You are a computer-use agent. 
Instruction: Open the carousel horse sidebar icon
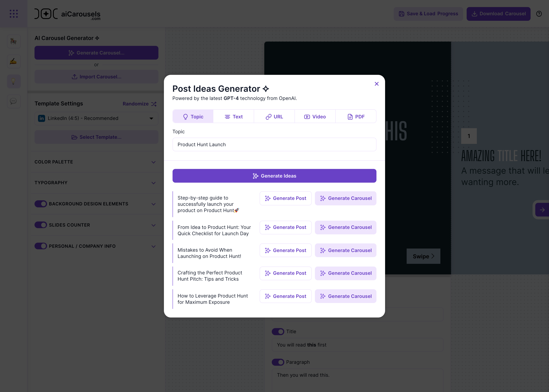(14, 41)
